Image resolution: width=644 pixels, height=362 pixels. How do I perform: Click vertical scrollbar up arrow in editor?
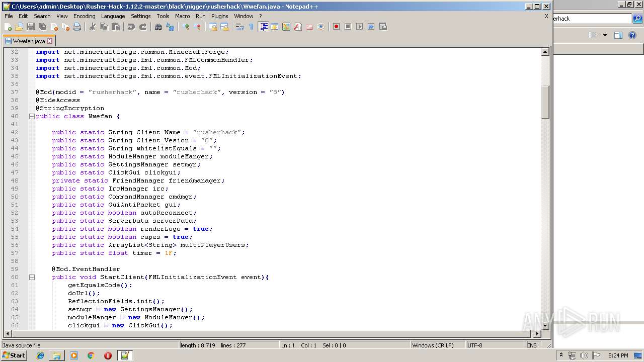tap(545, 52)
